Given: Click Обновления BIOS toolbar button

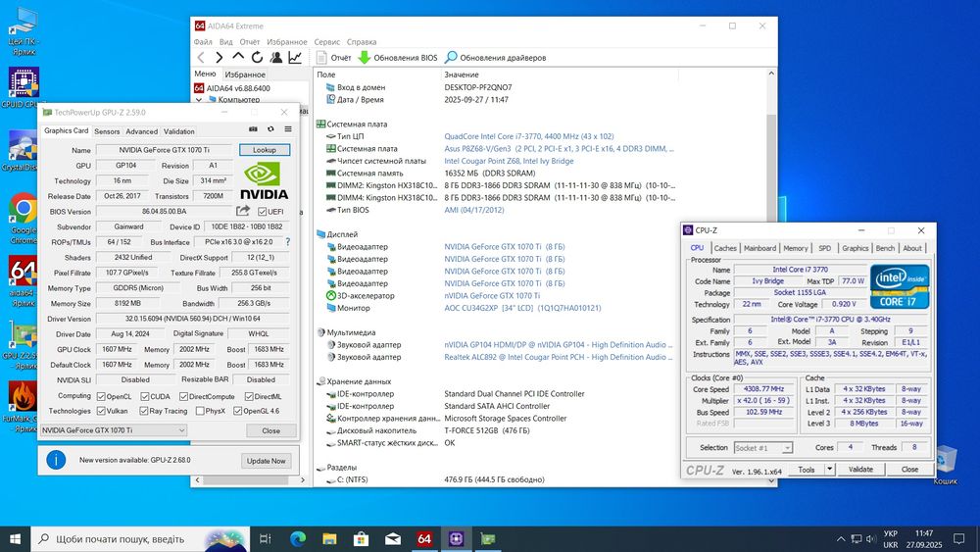Looking at the screenshot, I should click(398, 58).
